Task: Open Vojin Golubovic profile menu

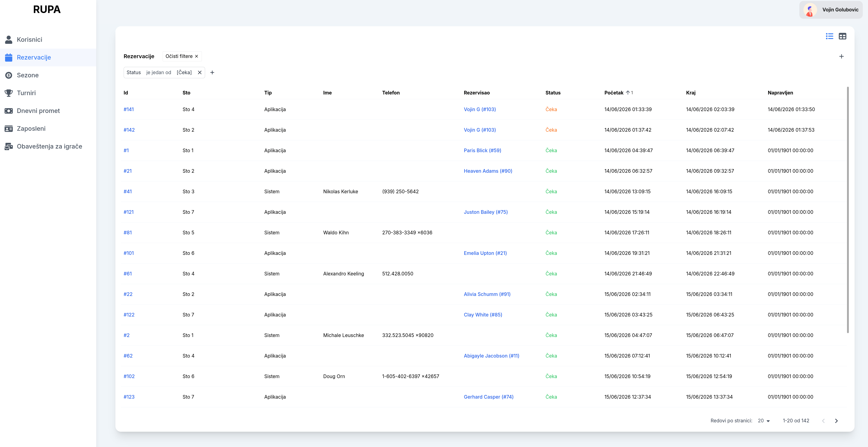Action: 831,10
